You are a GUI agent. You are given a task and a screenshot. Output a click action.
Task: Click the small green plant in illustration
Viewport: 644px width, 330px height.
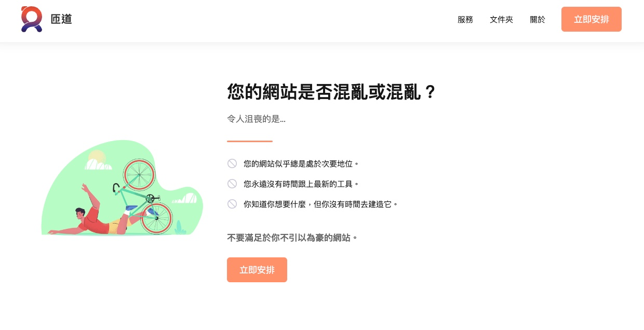pos(180,227)
